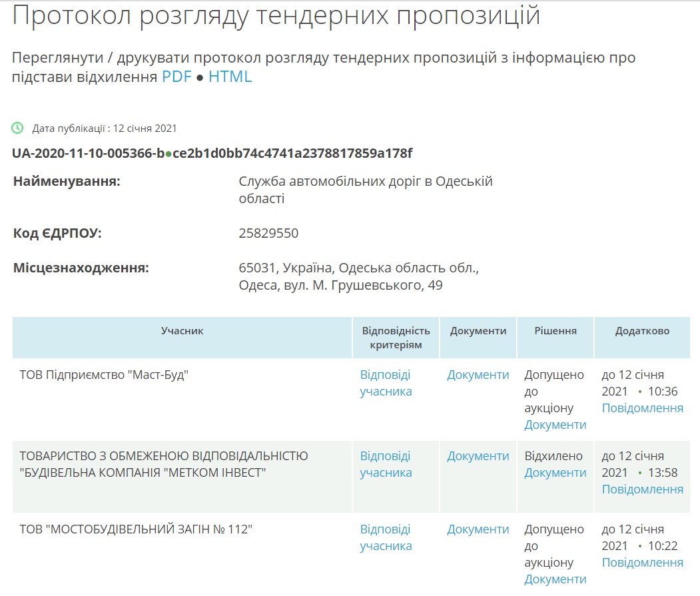Open Документи column link for МОСТОБУДІВЕЛЬНИЙ ЗАГІН
The height and width of the screenshot is (596, 700).
[x=478, y=529]
